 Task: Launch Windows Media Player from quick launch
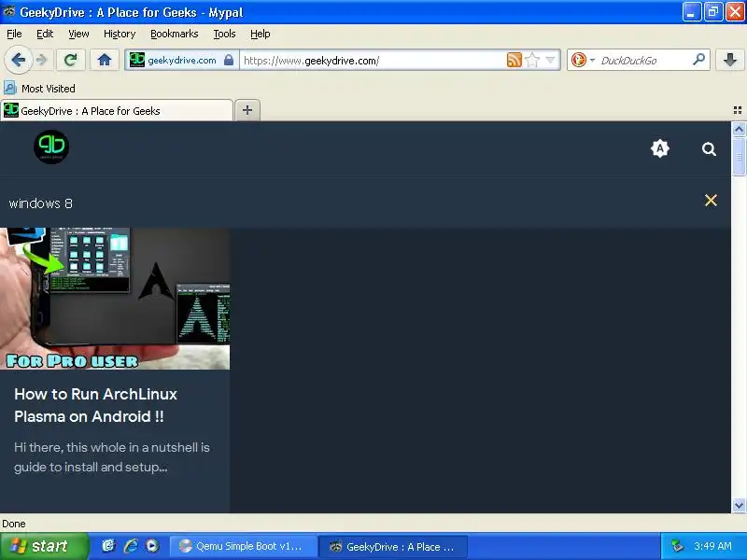pos(152,546)
